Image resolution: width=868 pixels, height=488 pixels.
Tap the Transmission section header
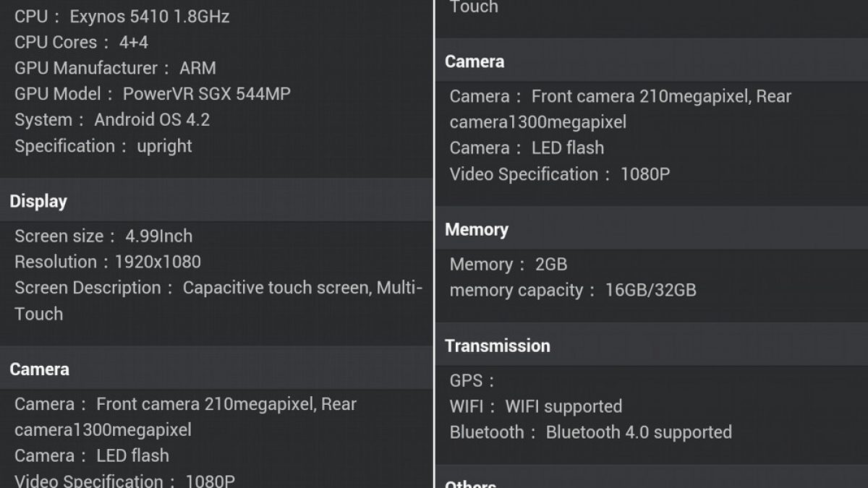(498, 346)
